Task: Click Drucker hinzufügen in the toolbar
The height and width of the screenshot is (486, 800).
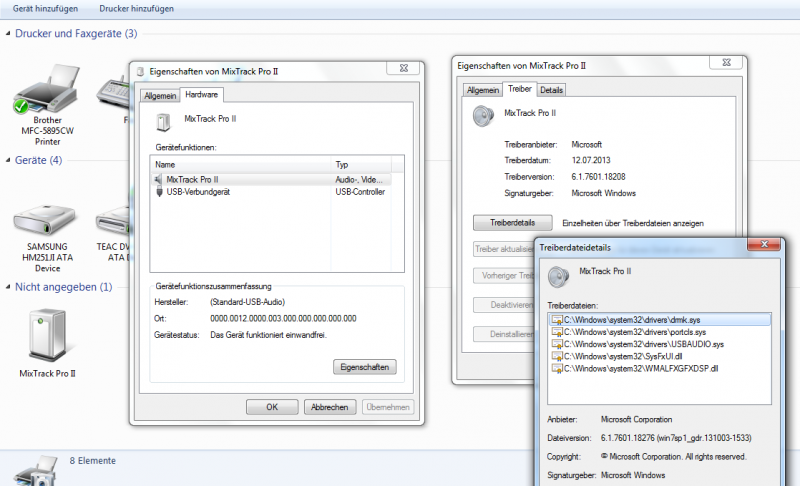Action: (x=136, y=9)
